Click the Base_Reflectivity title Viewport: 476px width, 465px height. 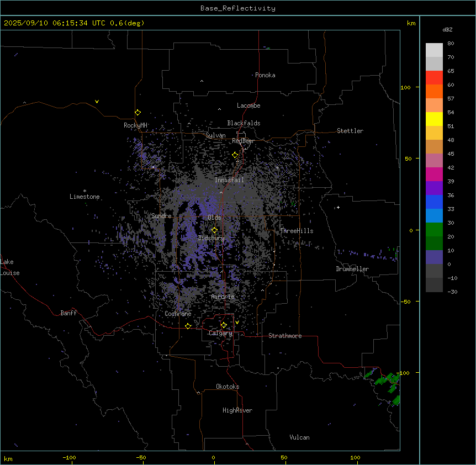pos(238,8)
